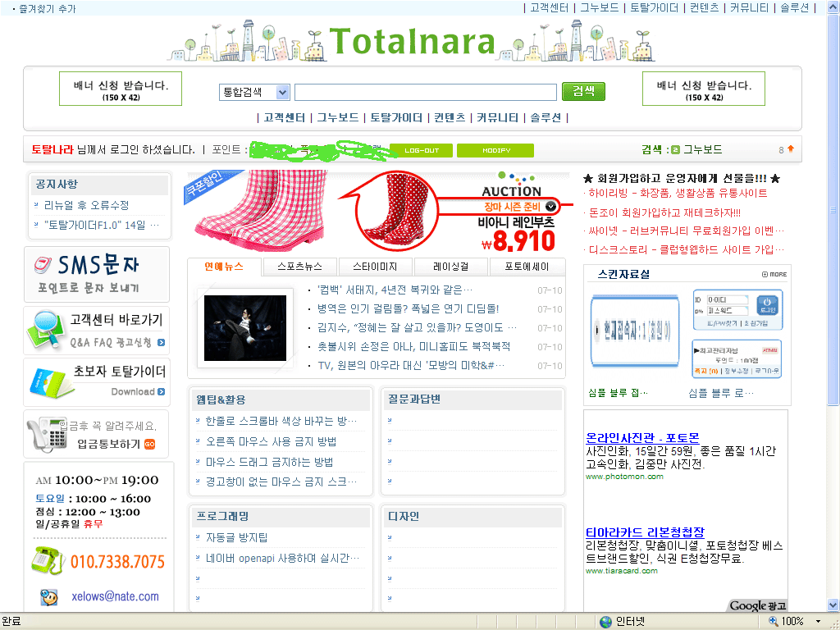Click the orange GO icon next to 입금통보하기

coord(149,444)
